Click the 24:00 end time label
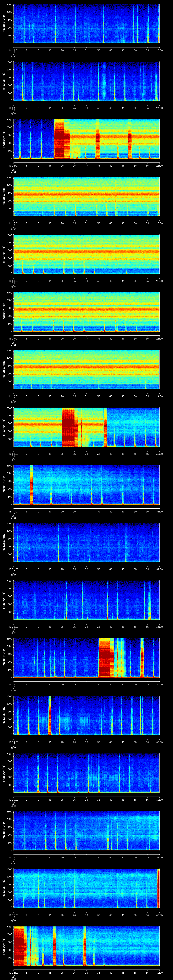 point(160,108)
